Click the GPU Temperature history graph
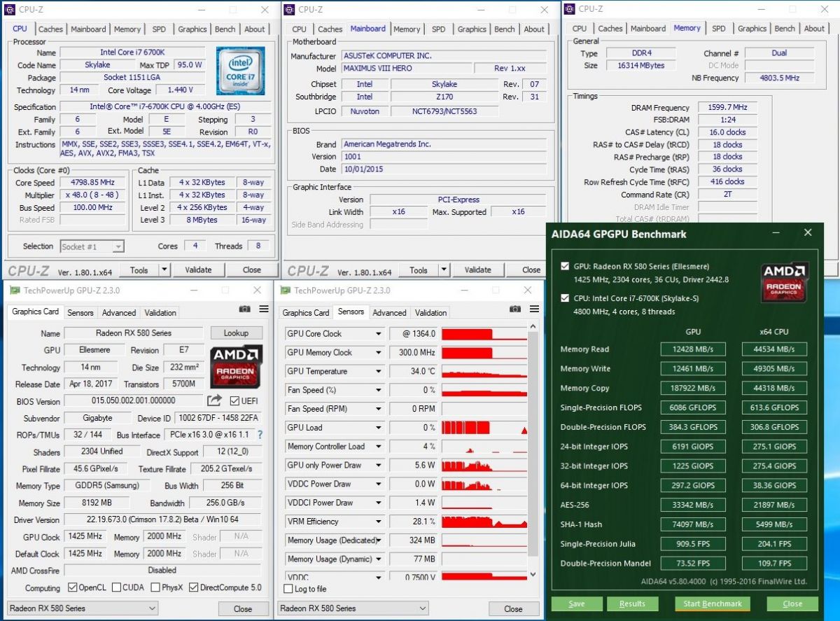This screenshot has height=621, width=840. (x=484, y=372)
